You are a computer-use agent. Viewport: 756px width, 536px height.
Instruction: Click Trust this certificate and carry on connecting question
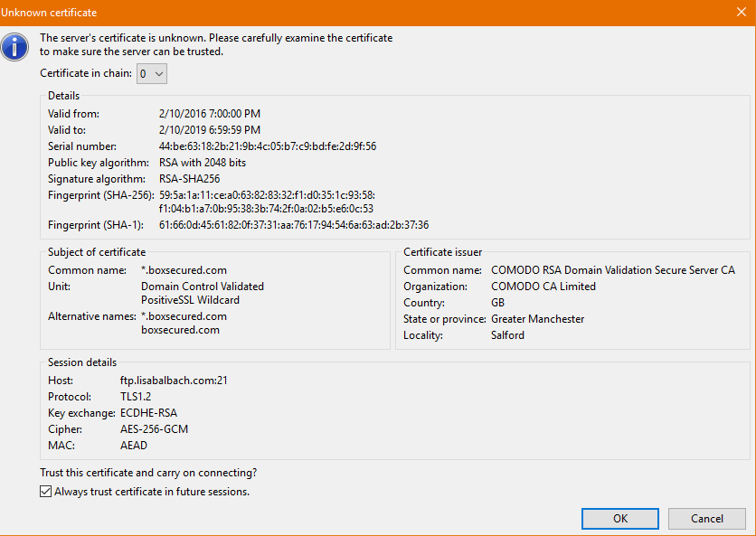pos(148,473)
